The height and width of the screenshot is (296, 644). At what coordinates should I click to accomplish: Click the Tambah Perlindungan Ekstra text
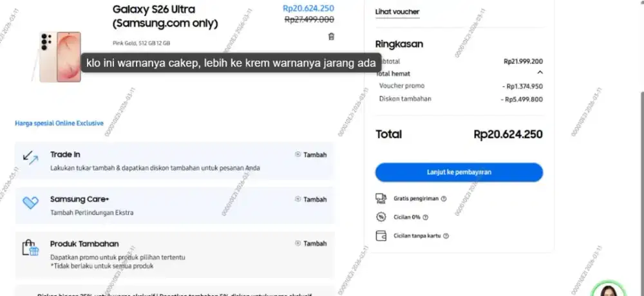92,212
